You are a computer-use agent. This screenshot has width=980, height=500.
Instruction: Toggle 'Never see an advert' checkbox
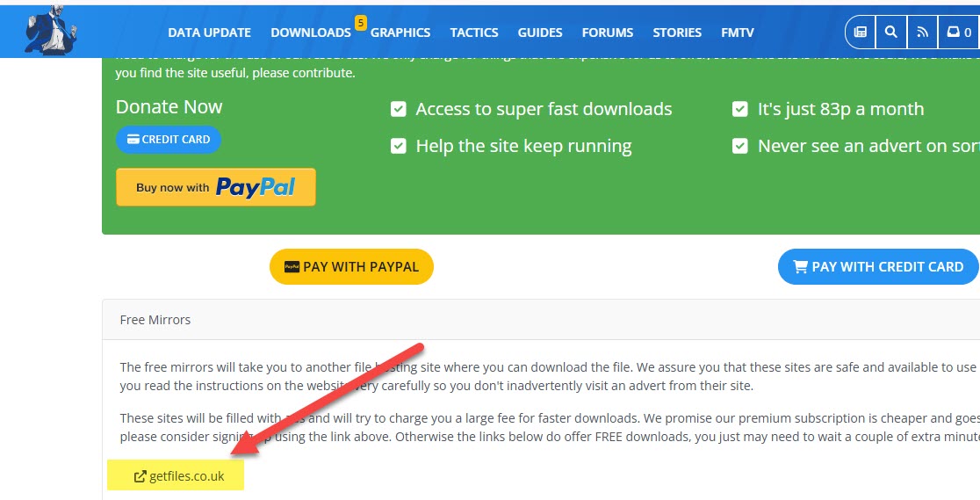tap(740, 146)
